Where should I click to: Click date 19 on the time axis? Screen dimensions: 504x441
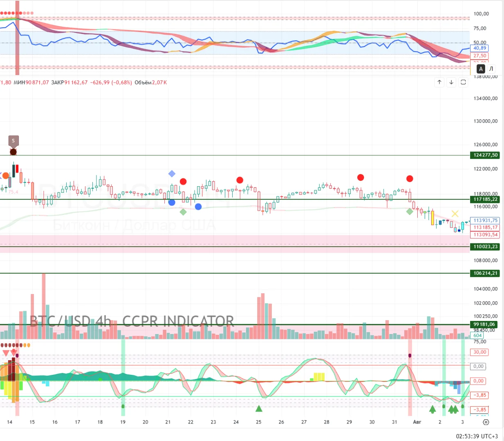pos(123,422)
